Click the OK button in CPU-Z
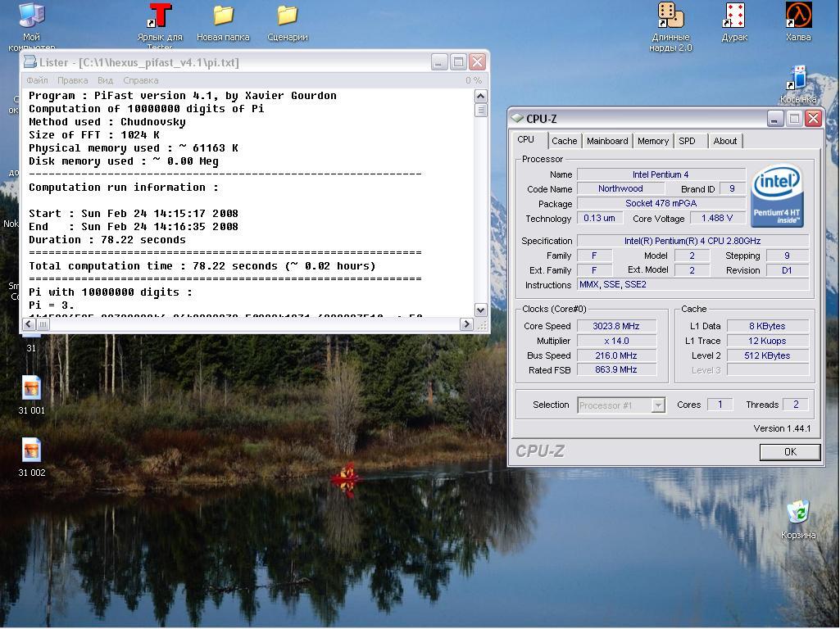840x629 pixels. click(x=790, y=452)
